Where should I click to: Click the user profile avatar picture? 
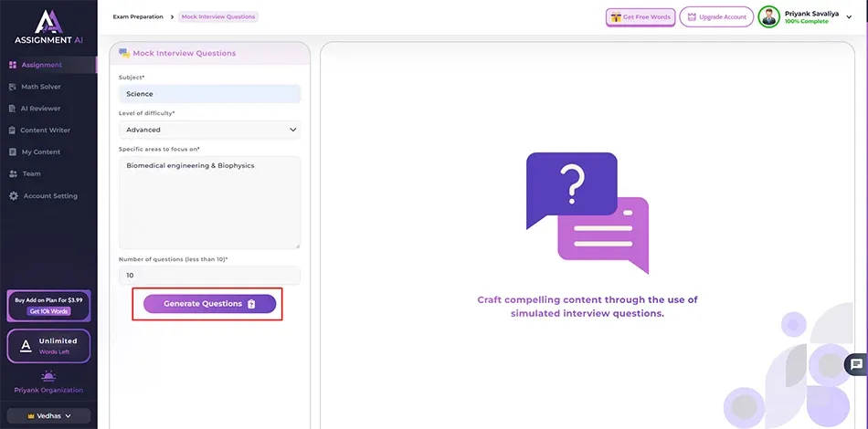(768, 16)
